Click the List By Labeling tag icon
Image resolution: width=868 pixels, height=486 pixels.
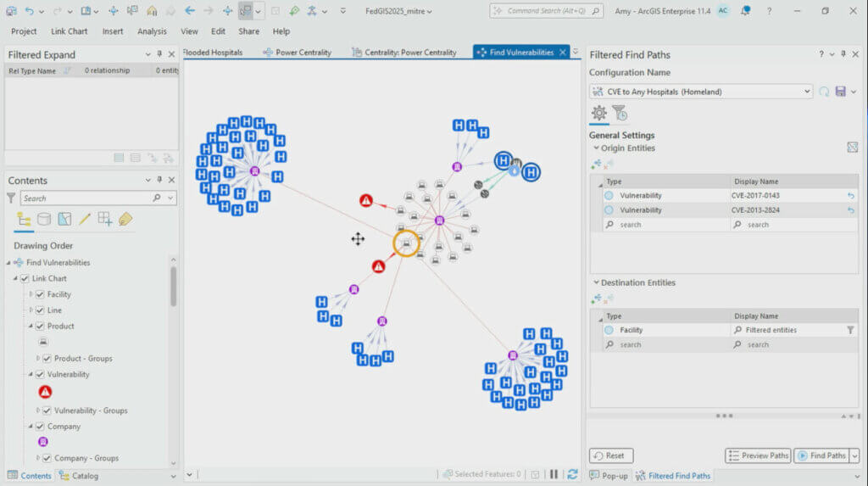point(125,219)
